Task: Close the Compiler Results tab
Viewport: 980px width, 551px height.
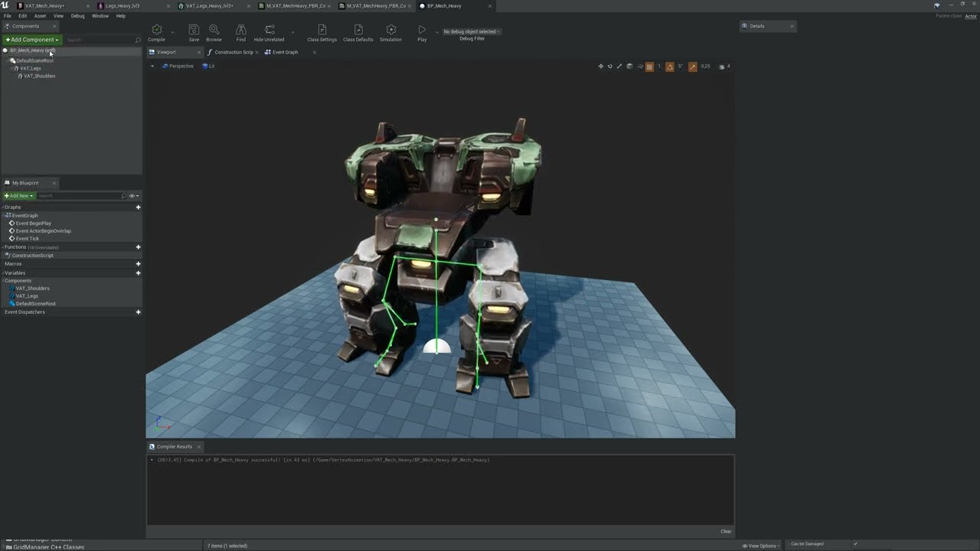Action: (x=199, y=447)
